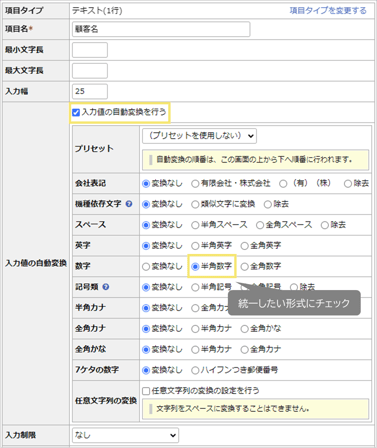
Task: Select 全角カナ in 全角かな row
Action: (x=244, y=350)
